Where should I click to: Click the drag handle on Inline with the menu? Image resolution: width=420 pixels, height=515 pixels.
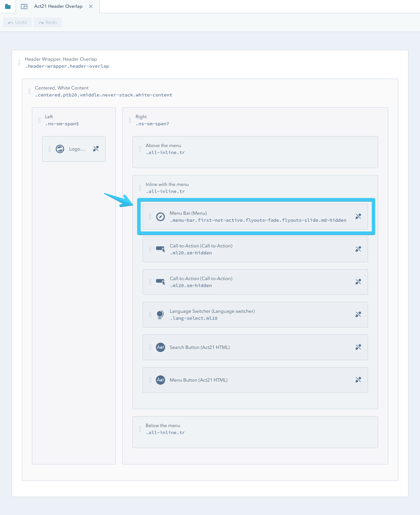(x=140, y=188)
